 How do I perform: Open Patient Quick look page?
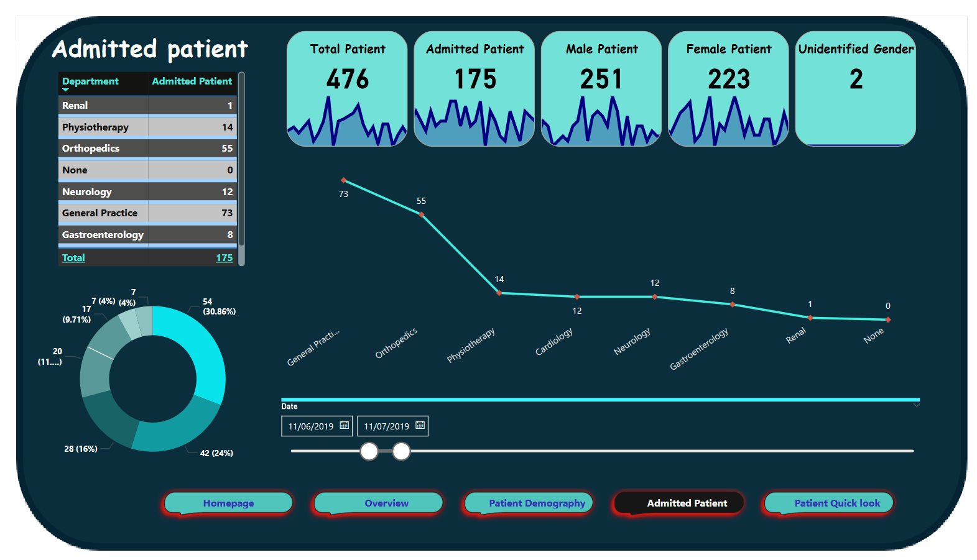pyautogui.click(x=829, y=503)
